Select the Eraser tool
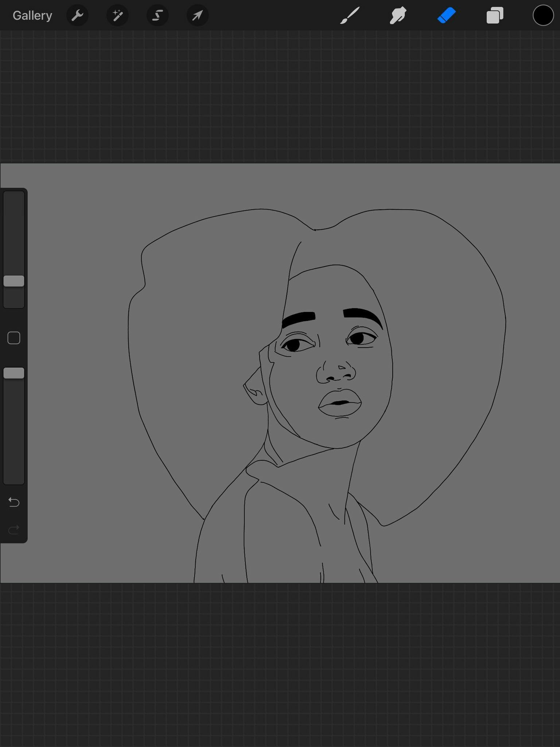Image resolution: width=560 pixels, height=747 pixels. (447, 16)
